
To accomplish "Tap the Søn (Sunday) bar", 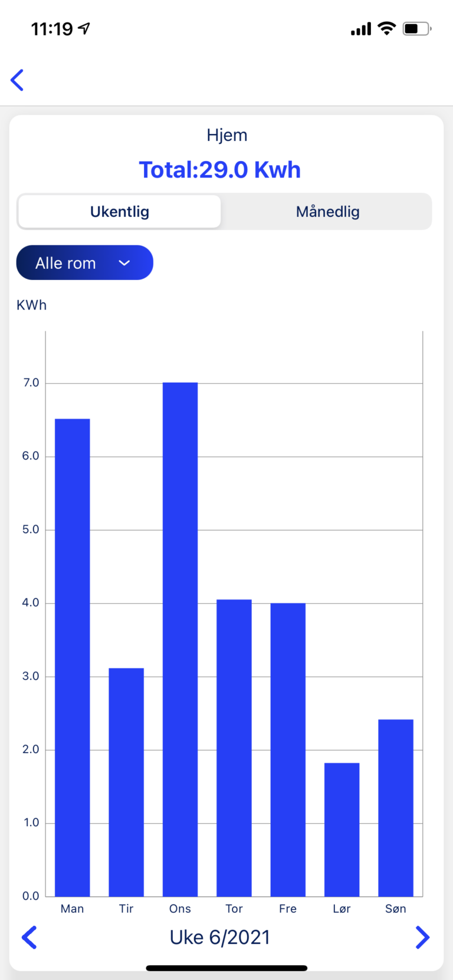I will (396, 808).
